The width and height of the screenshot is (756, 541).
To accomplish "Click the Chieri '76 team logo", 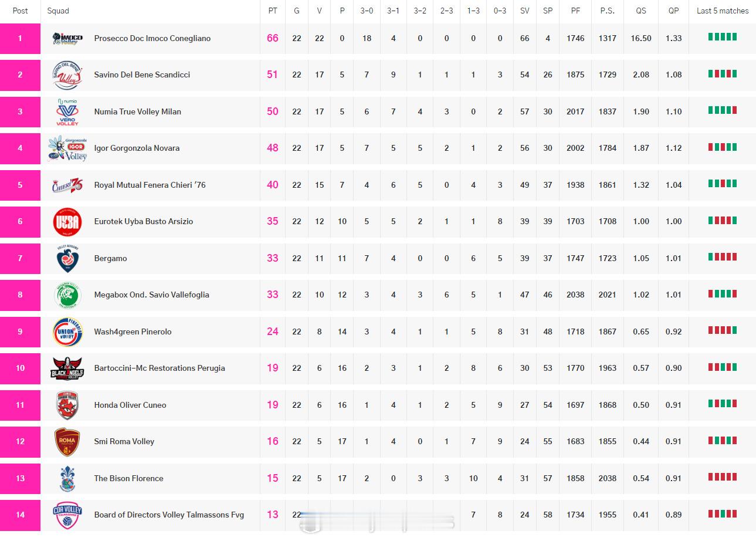I will point(67,185).
